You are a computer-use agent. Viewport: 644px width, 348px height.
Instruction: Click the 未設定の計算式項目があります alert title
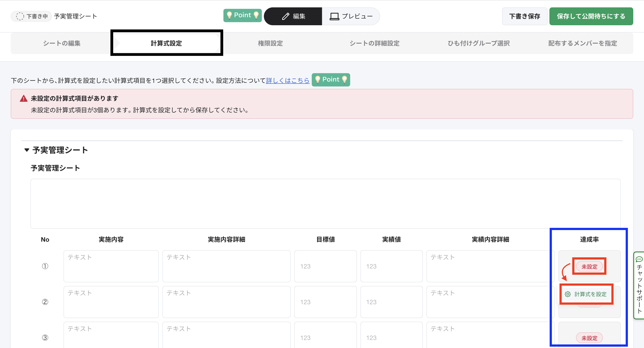(74, 98)
